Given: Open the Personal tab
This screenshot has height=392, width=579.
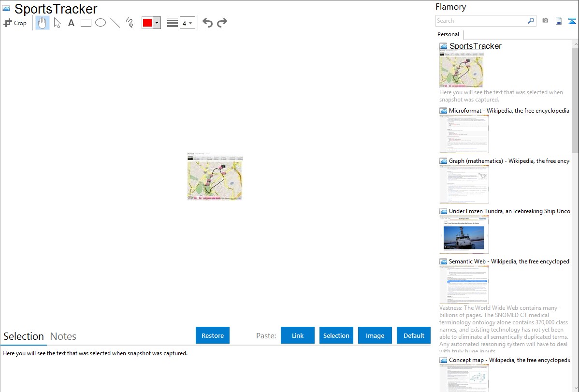Looking at the screenshot, I should coord(449,34).
